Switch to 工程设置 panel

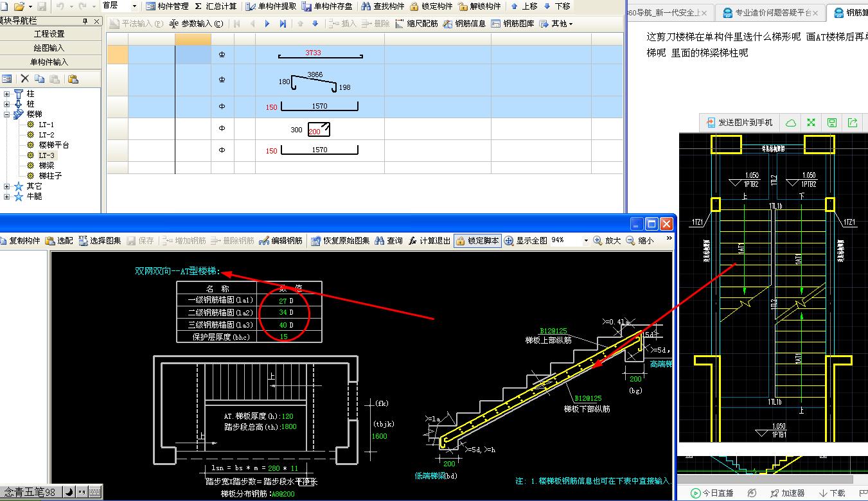49,34
